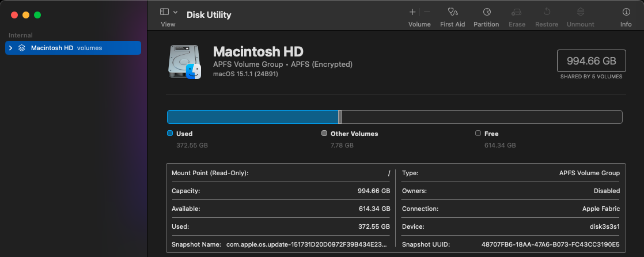Image resolution: width=644 pixels, height=257 pixels.
Task: Click the Macintosh HD drive image
Action: point(184,62)
